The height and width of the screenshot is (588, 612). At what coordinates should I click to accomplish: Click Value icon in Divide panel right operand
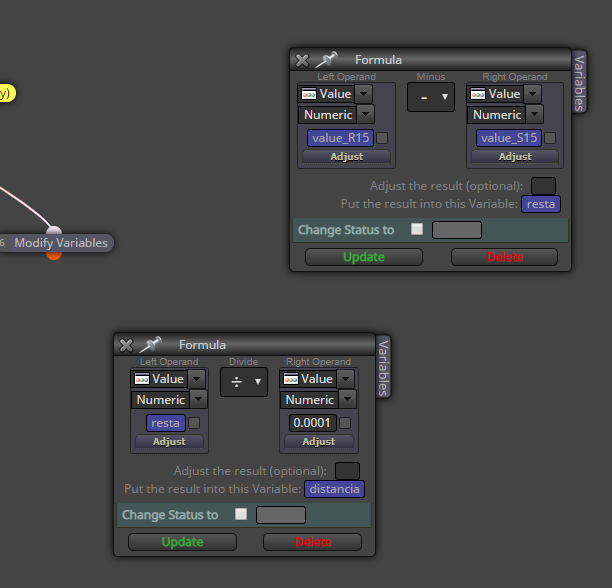(x=291, y=379)
